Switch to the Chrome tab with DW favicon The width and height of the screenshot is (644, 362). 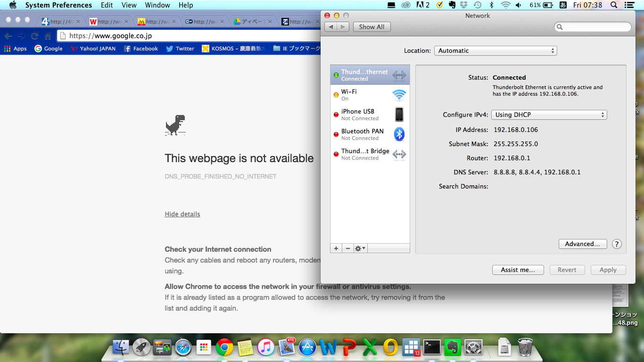(x=205, y=21)
